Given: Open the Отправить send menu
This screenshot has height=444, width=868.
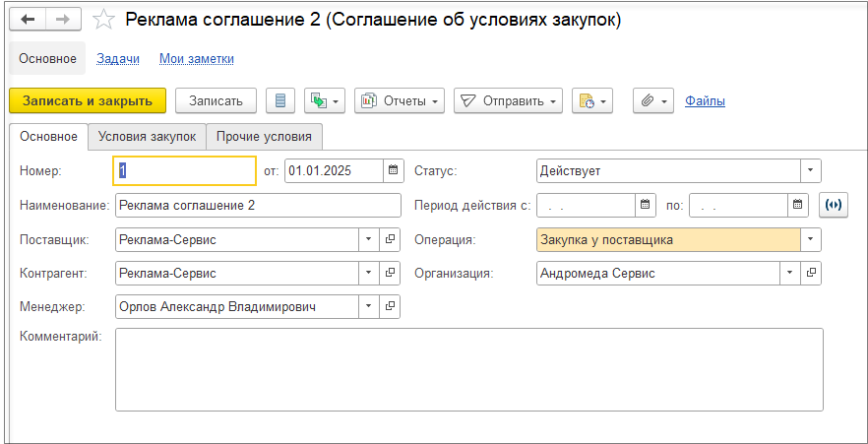Looking at the screenshot, I should pos(507,100).
